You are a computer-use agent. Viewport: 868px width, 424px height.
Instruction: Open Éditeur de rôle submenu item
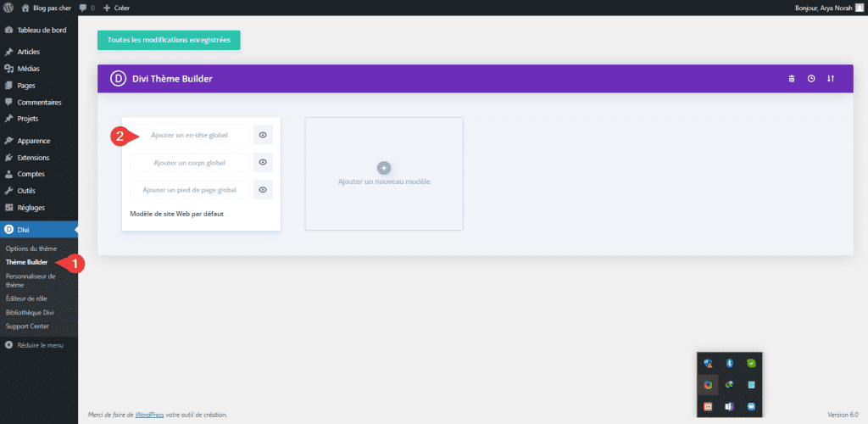coord(26,298)
